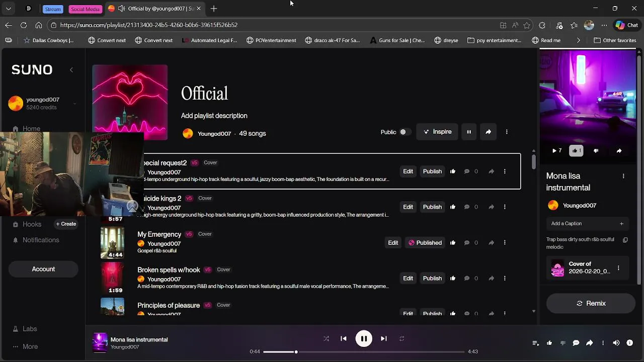This screenshot has height=362, width=644.
Task: Open the Broken spells w/hook thumbnail
Action: click(x=112, y=279)
